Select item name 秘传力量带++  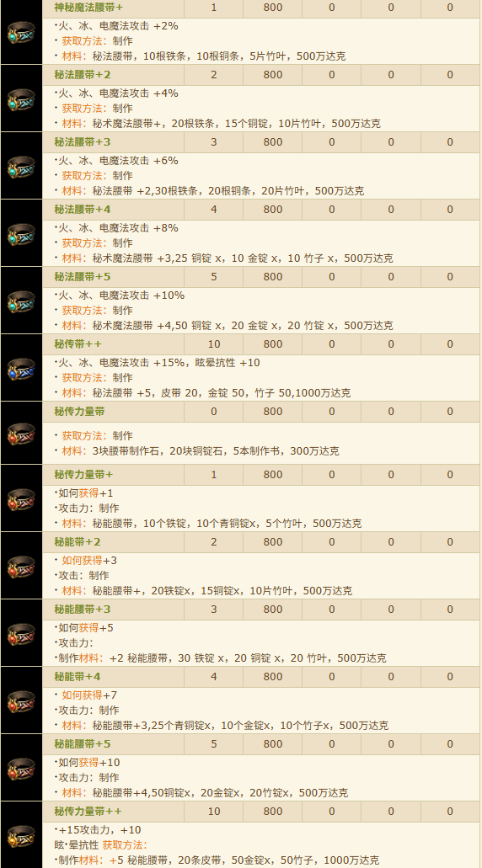pyautogui.click(x=88, y=812)
